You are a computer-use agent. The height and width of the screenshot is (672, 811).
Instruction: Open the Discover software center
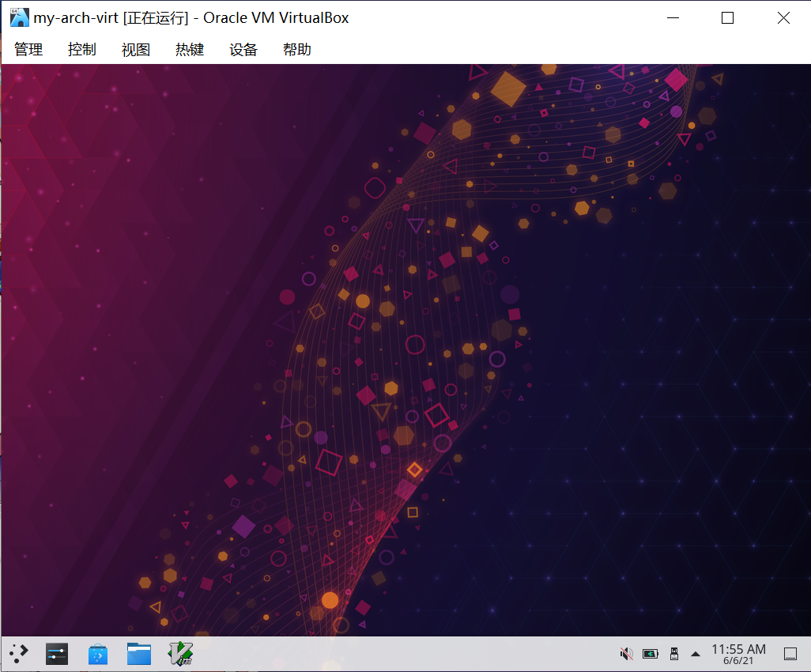click(97, 653)
